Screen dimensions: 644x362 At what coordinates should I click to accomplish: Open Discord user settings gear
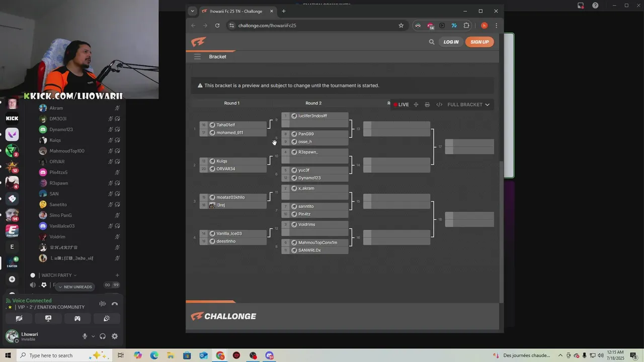coord(115,336)
